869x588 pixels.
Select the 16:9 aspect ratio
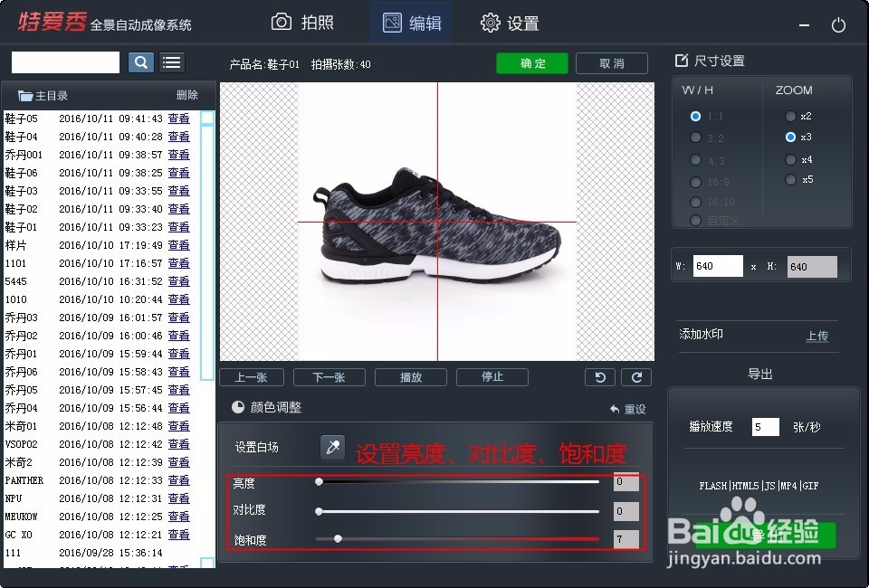coord(695,182)
